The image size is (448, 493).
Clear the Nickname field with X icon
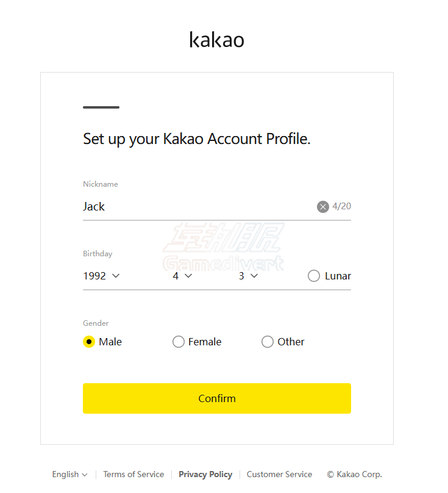pyautogui.click(x=323, y=207)
